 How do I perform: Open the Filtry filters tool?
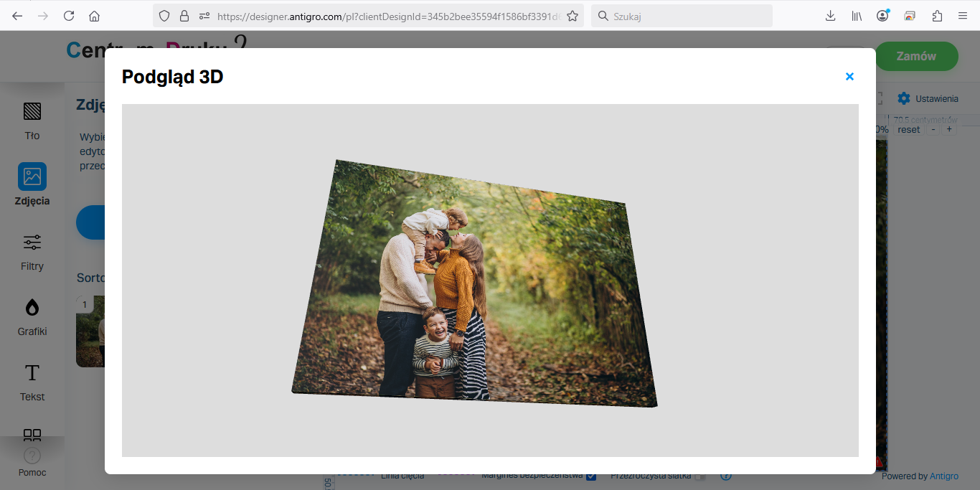(32, 251)
